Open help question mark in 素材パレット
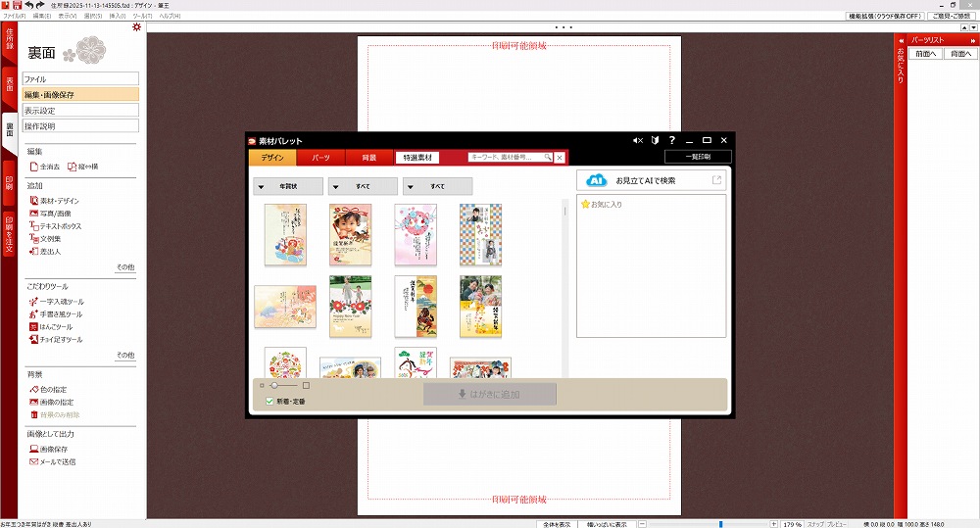 point(672,141)
